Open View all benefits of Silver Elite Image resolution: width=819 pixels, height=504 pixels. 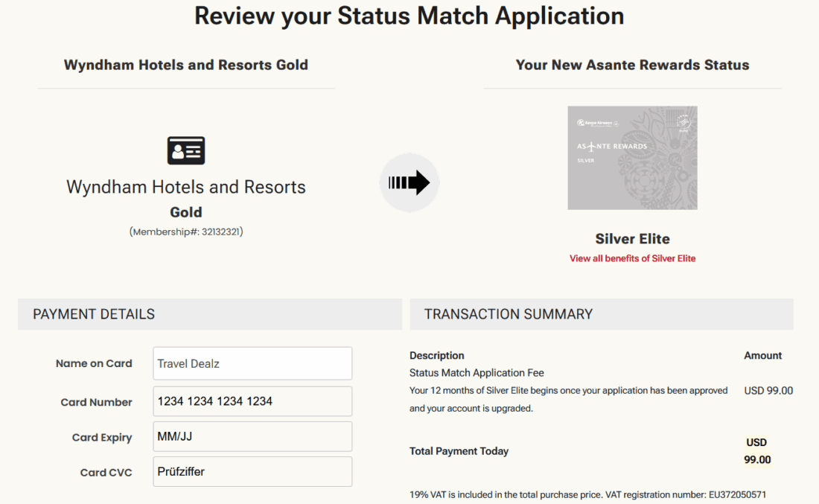click(632, 258)
